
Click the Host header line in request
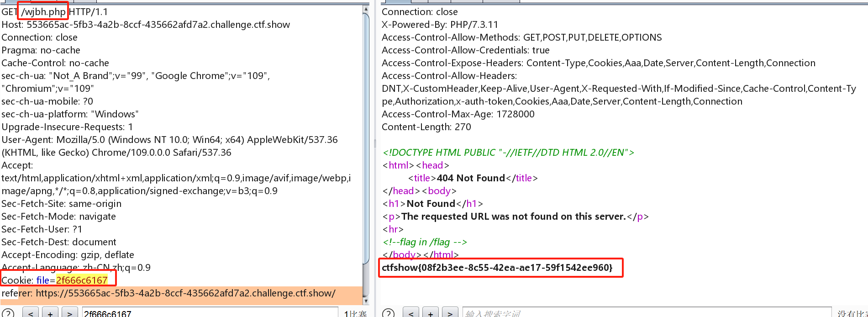tap(146, 25)
